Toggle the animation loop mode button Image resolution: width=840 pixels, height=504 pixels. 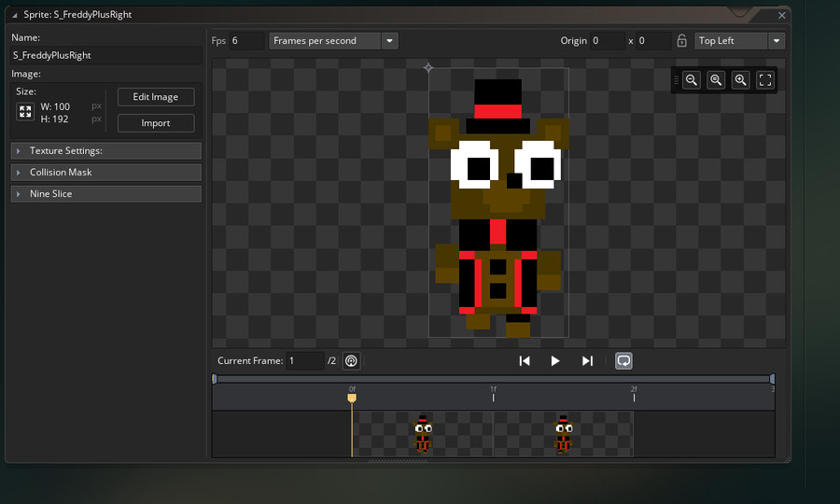click(x=623, y=361)
